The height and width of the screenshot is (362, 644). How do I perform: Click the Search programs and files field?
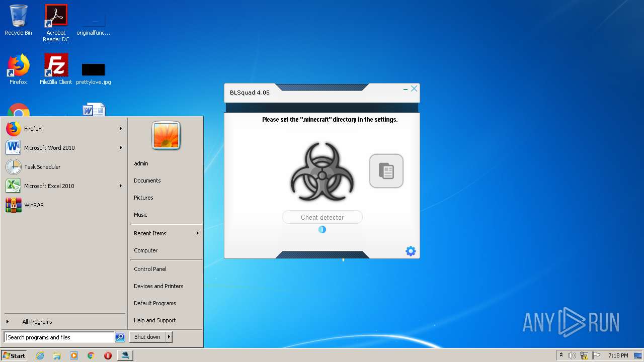[x=59, y=337]
